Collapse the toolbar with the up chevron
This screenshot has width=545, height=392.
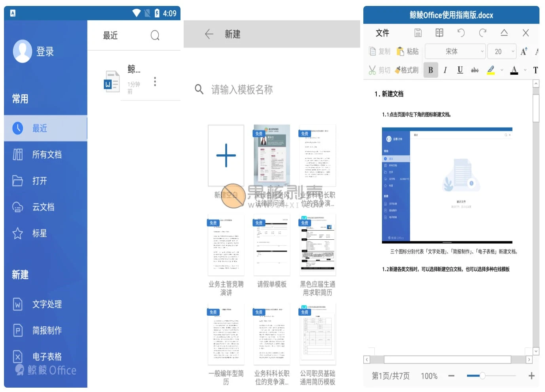click(504, 32)
